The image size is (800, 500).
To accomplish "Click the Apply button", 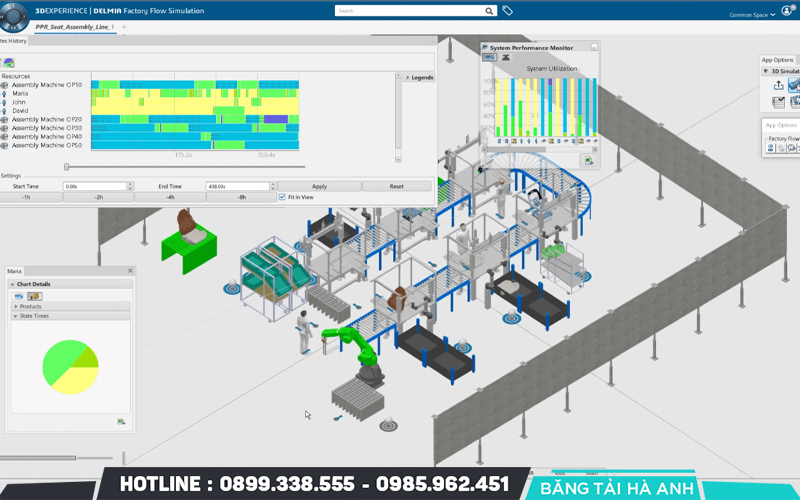I will 319,186.
